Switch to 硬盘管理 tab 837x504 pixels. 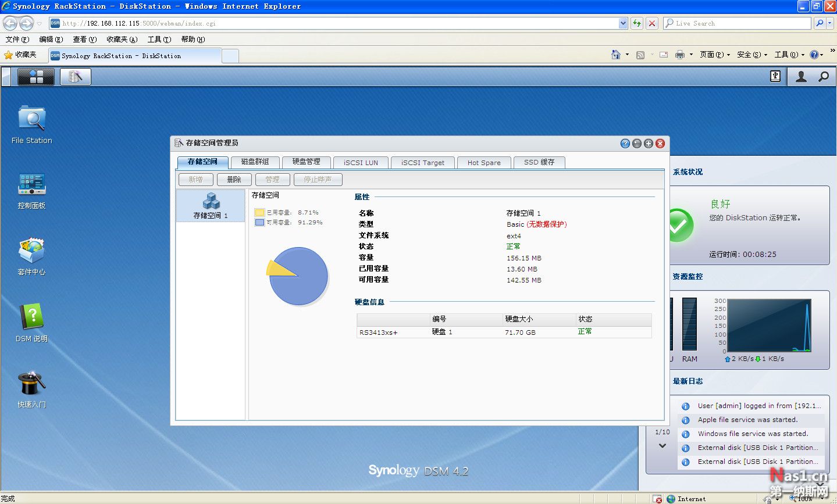pyautogui.click(x=306, y=162)
